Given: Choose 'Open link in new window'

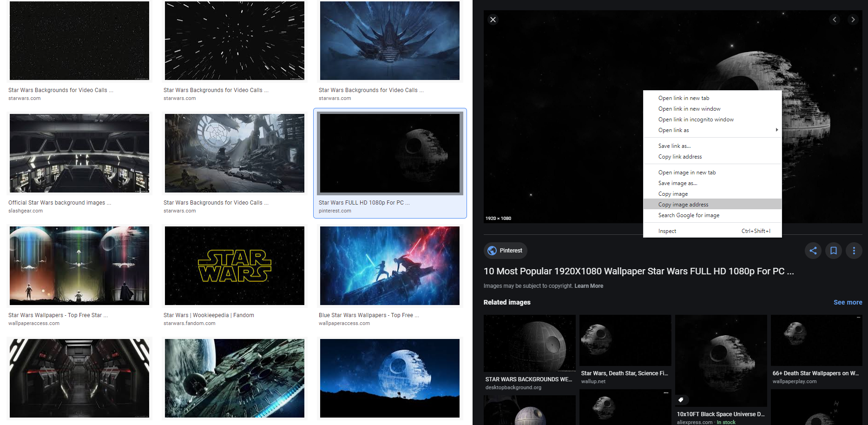Looking at the screenshot, I should click(x=712, y=109).
